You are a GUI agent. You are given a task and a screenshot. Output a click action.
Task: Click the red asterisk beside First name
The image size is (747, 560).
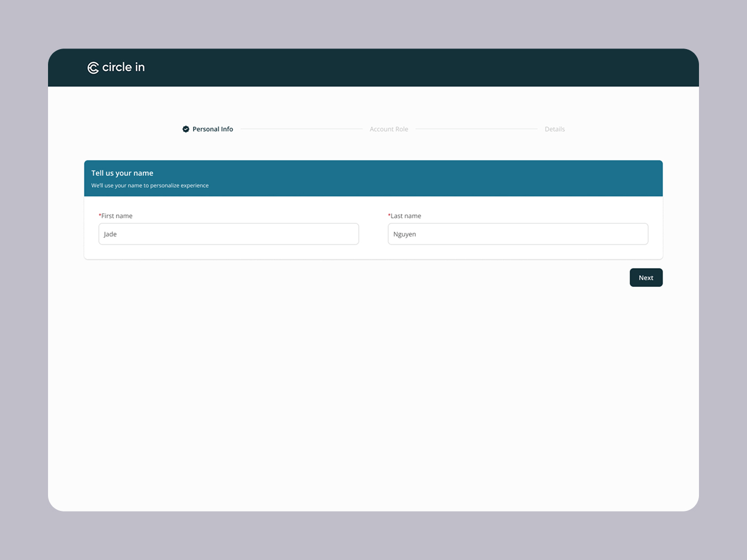(x=99, y=215)
